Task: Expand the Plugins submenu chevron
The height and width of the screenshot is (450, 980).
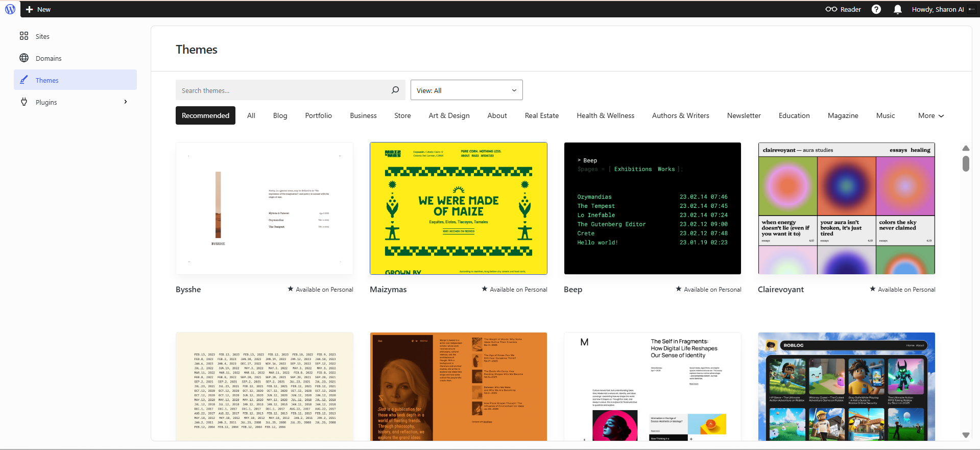Action: click(126, 102)
